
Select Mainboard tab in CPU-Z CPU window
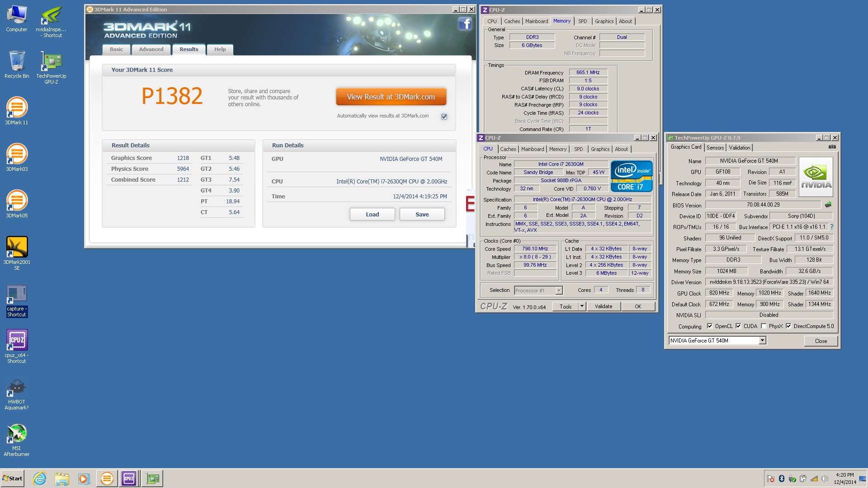click(x=532, y=149)
